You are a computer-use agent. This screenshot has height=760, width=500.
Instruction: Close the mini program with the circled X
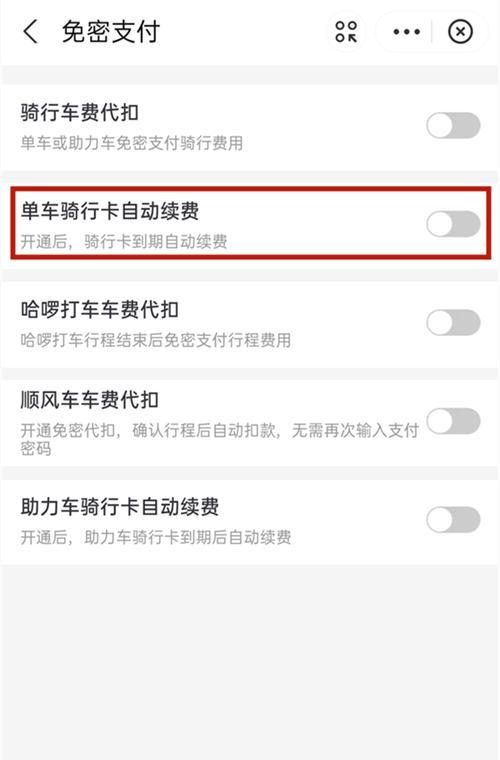click(x=460, y=32)
